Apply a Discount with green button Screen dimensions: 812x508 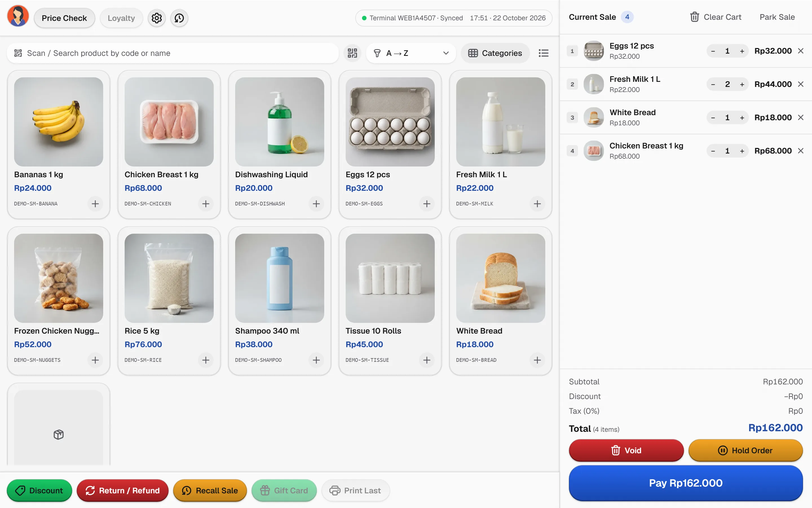(x=39, y=491)
